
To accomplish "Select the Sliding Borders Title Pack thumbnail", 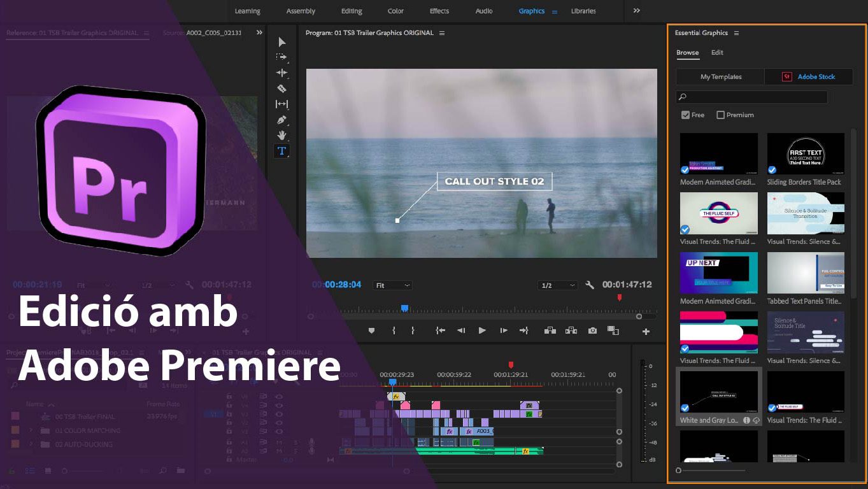I will point(806,153).
